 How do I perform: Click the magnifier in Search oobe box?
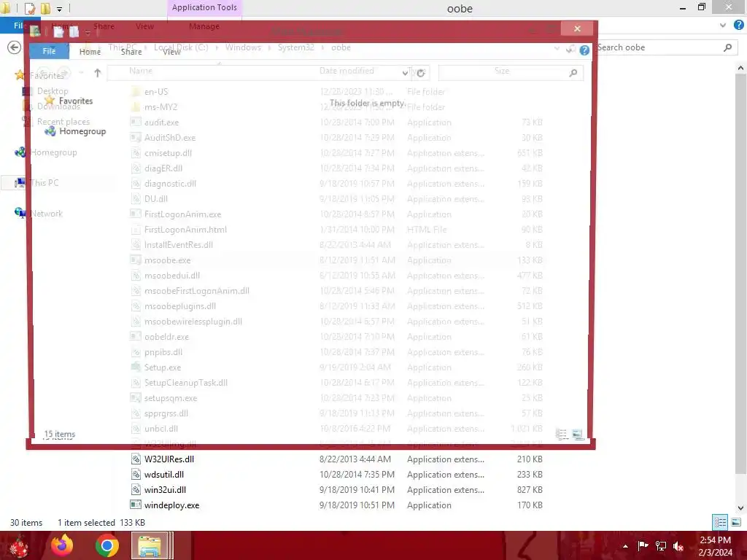(727, 47)
